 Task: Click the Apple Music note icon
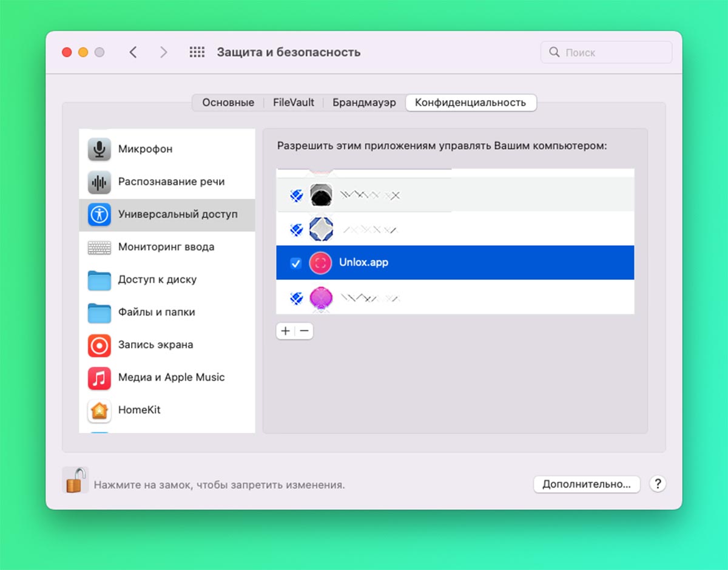tap(99, 378)
